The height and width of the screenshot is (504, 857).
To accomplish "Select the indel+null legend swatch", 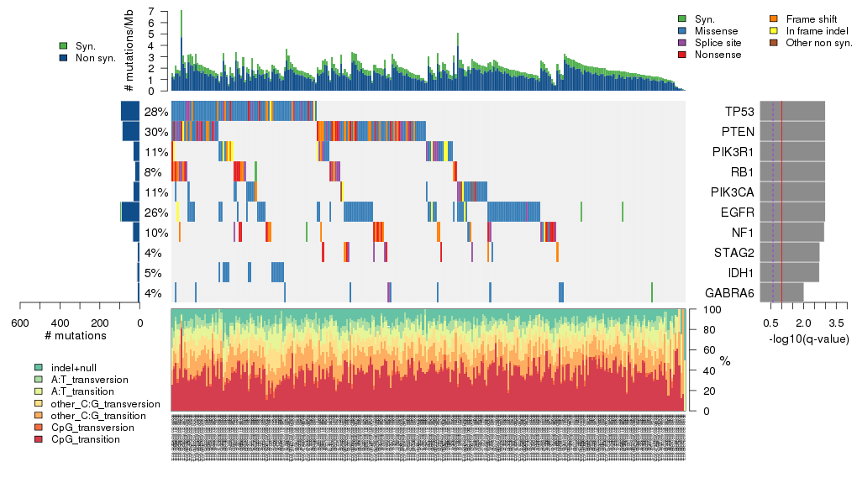I will click(39, 368).
